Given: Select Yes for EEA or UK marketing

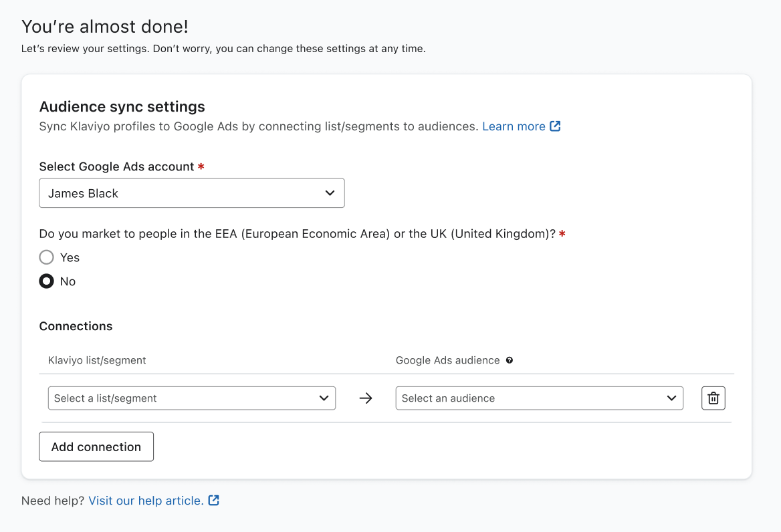Looking at the screenshot, I should [46, 257].
